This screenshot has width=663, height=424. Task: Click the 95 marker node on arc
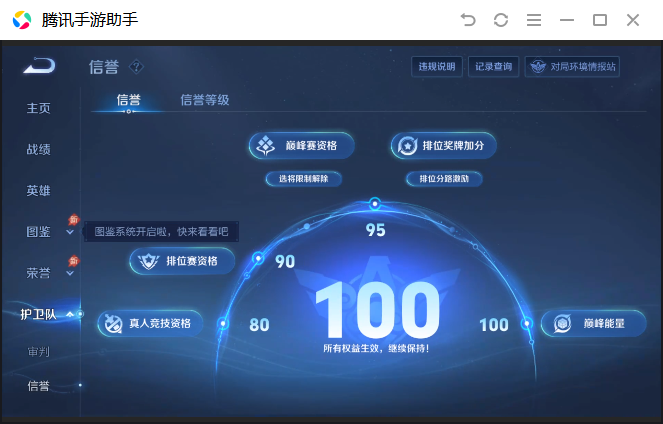click(x=375, y=204)
